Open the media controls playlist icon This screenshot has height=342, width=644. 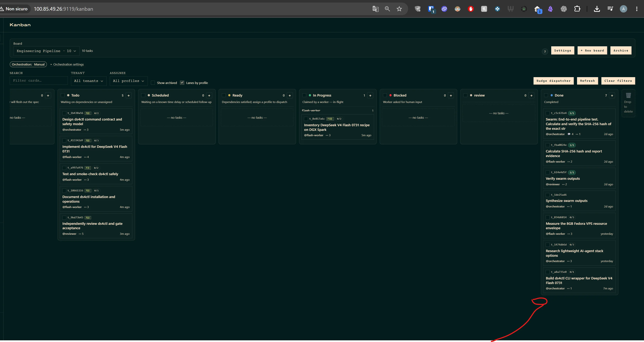(610, 9)
